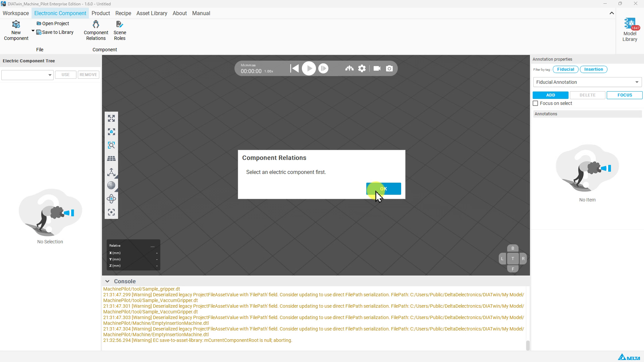Take a viewport screenshot
Image resolution: width=644 pixels, height=362 pixels.
click(389, 68)
